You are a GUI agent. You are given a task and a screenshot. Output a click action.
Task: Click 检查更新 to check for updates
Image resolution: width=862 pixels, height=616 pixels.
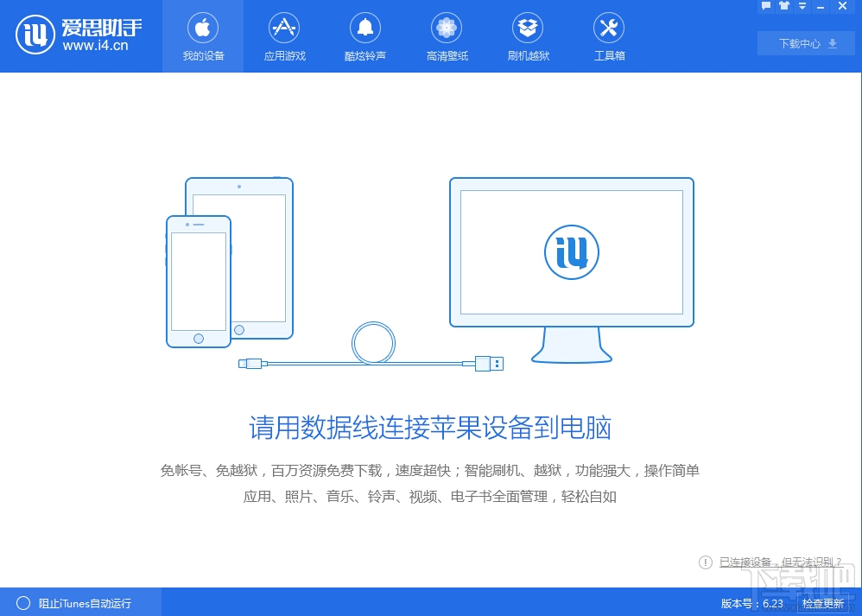(x=823, y=603)
